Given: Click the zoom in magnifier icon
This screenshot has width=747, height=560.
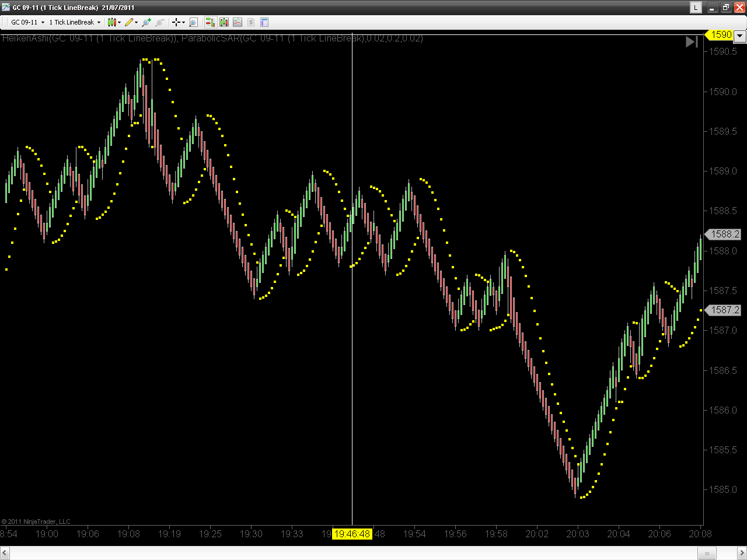Looking at the screenshot, I should pos(146,22).
